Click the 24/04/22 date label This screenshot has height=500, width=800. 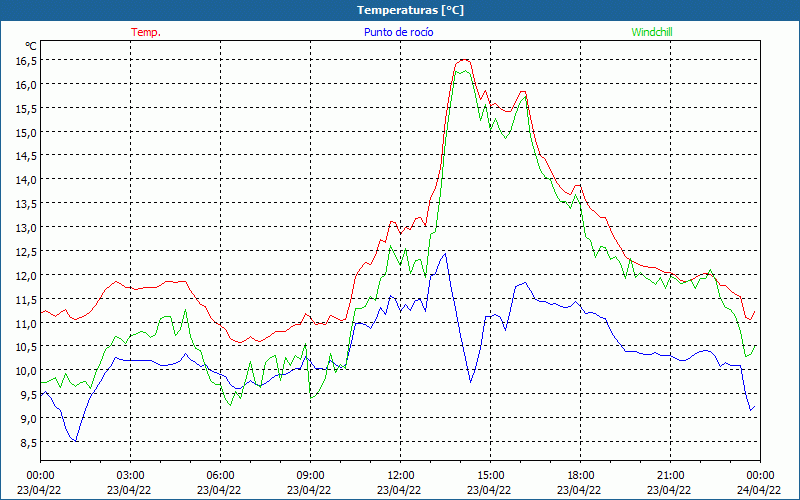point(759,490)
